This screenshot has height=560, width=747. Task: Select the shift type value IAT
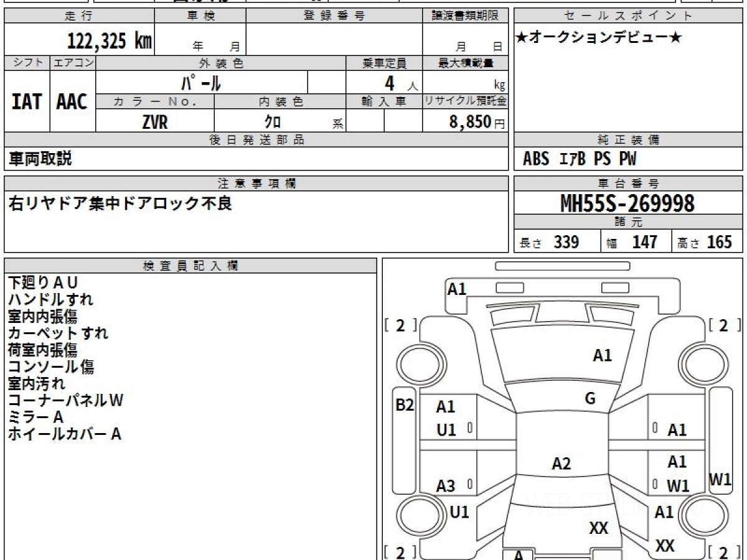(x=26, y=103)
